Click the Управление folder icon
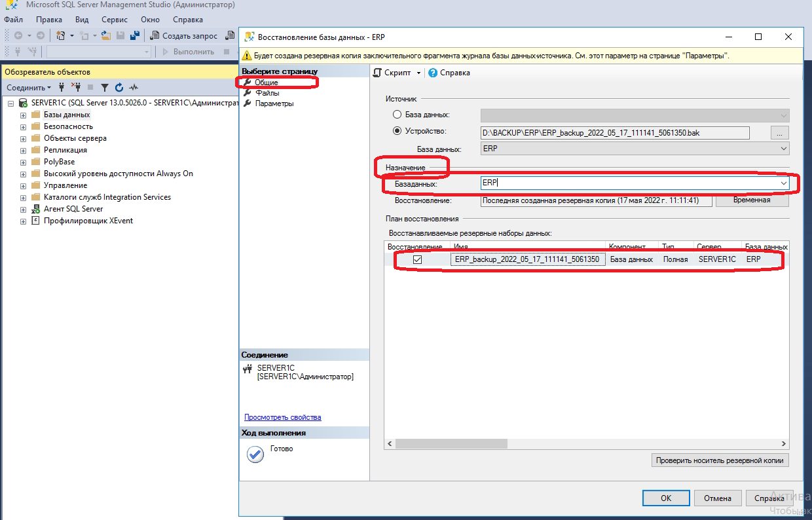812x520 pixels. click(35, 185)
